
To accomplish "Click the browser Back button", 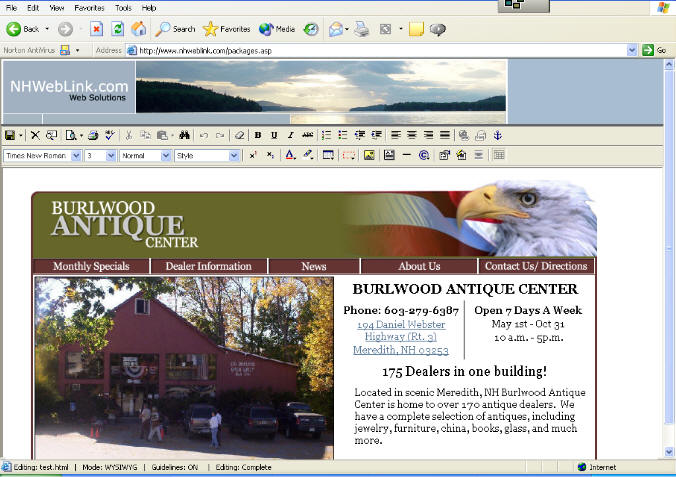I will tap(23, 29).
